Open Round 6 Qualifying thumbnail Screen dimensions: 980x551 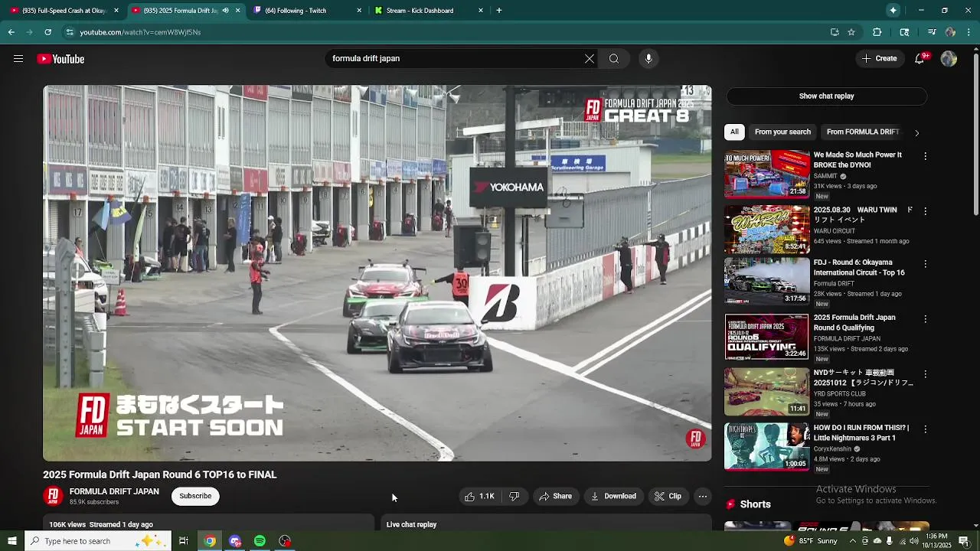(766, 337)
